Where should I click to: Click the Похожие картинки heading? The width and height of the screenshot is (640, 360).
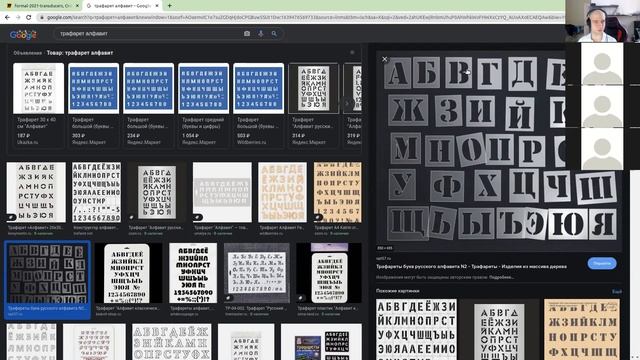[x=398, y=291]
